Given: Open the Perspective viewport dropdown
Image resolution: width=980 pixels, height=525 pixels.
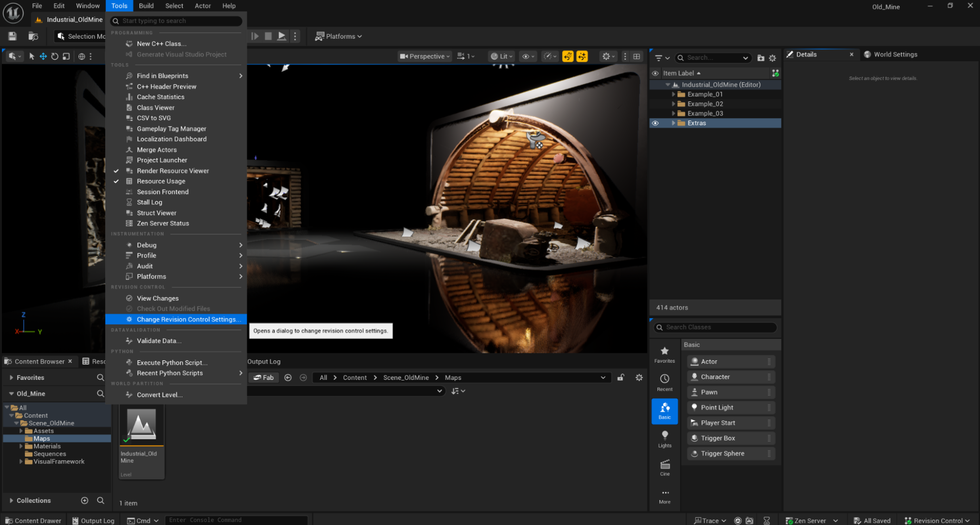Looking at the screenshot, I should point(425,56).
